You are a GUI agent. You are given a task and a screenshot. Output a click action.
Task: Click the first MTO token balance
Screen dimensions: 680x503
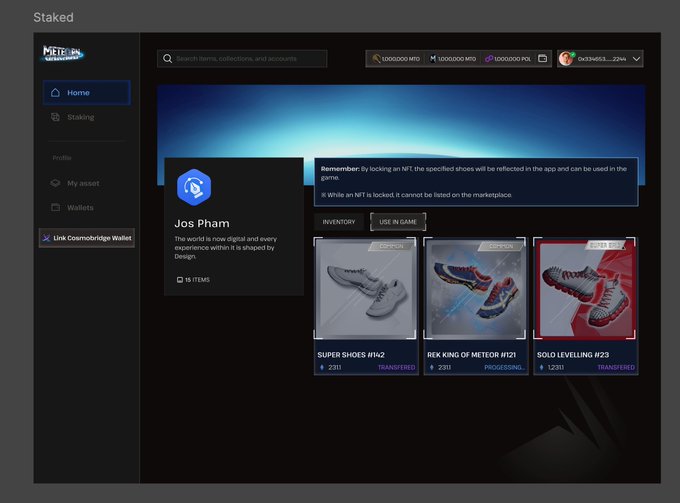click(396, 59)
